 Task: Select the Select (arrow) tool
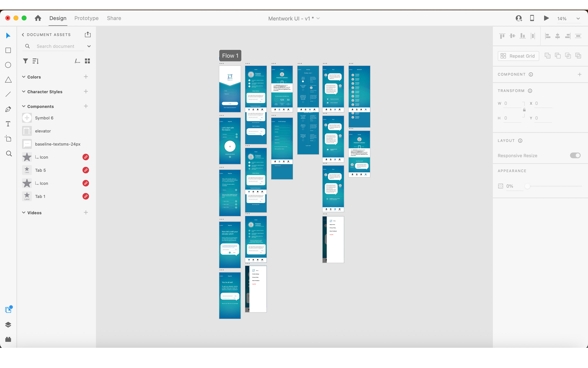[x=8, y=36]
